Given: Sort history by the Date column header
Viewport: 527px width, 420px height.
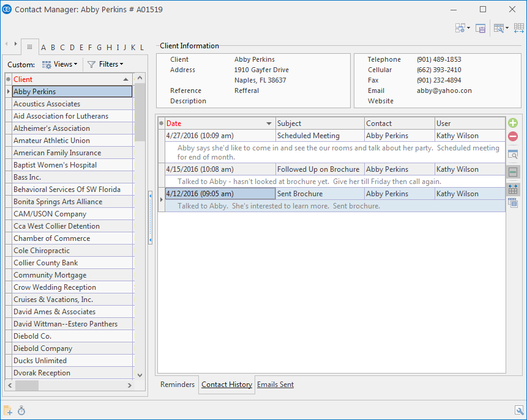Looking at the screenshot, I should click(x=220, y=123).
